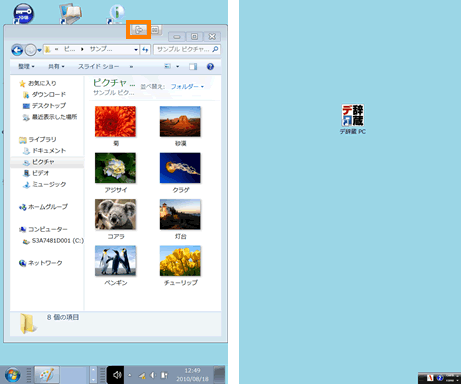Click the change view icon in toolbar

click(x=168, y=66)
